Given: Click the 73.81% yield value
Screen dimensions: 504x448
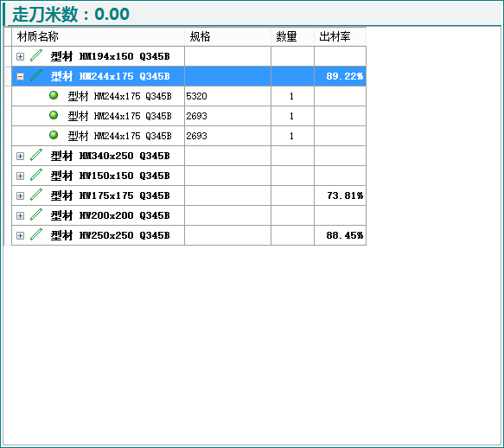Looking at the screenshot, I should [x=345, y=195].
